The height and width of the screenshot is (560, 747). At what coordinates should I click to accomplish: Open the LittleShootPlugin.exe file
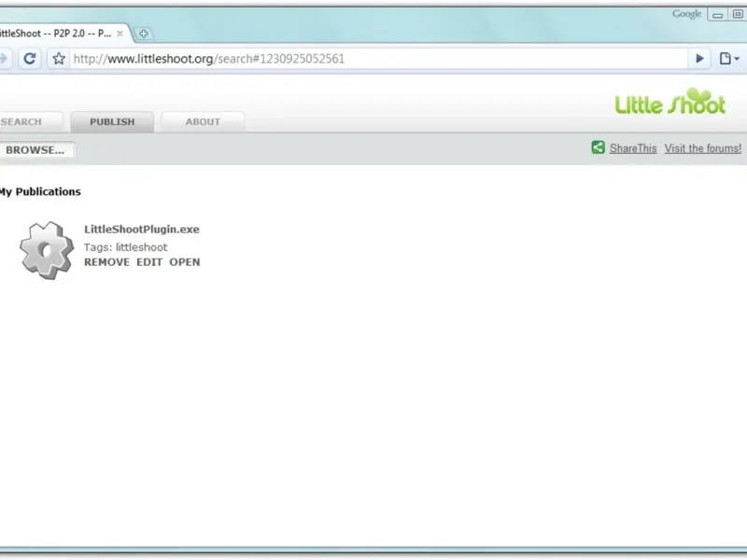[x=185, y=262]
